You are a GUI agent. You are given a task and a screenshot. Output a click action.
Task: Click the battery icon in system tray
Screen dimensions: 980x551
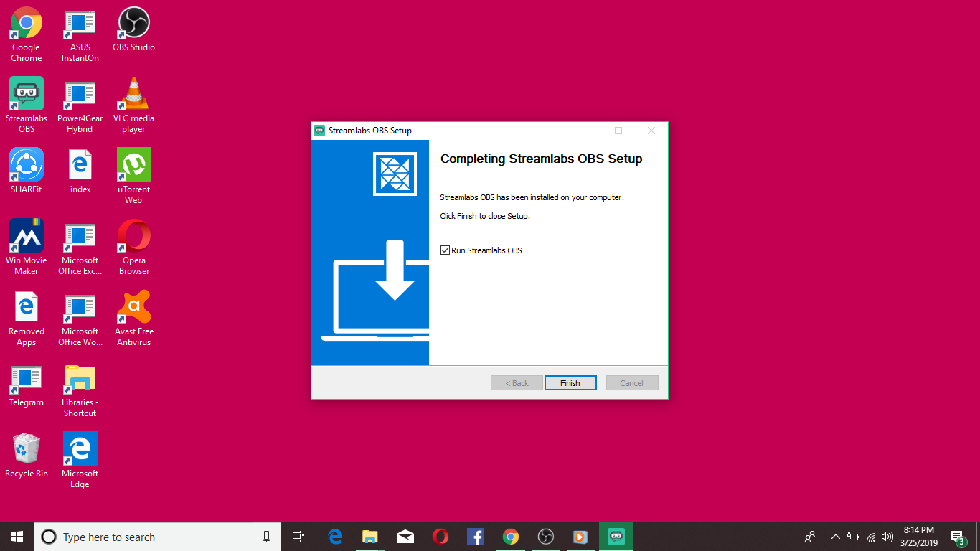pos(853,537)
